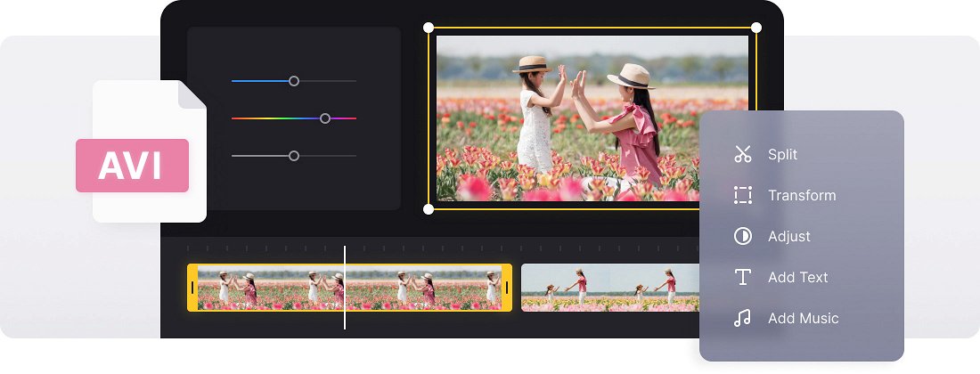Click the Transform bounding-box icon

(742, 195)
